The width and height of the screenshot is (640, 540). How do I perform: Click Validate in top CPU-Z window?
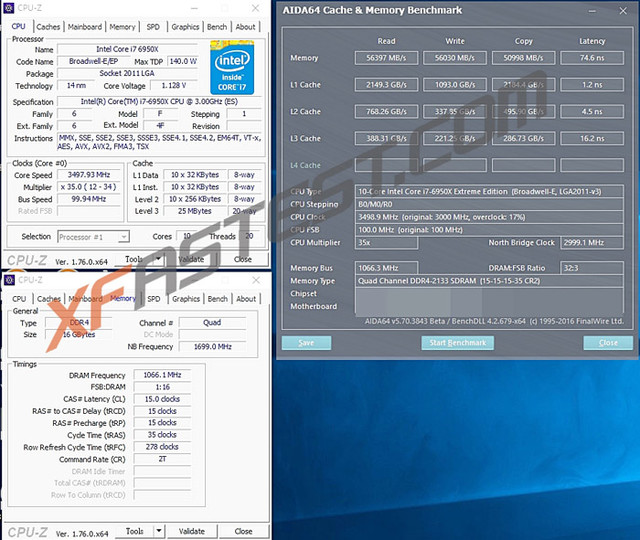tap(191, 259)
